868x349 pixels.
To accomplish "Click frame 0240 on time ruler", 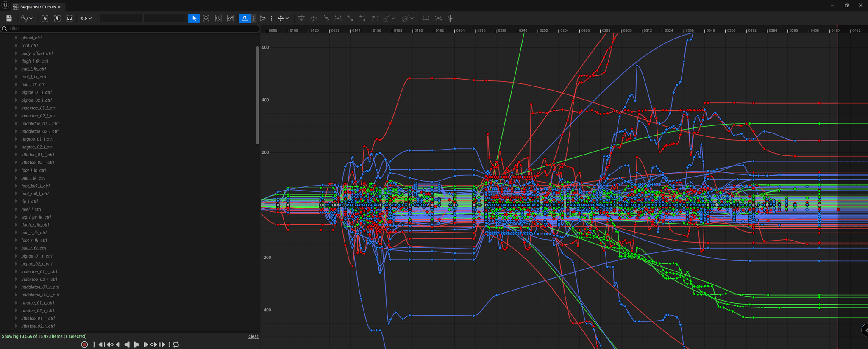I will (523, 30).
